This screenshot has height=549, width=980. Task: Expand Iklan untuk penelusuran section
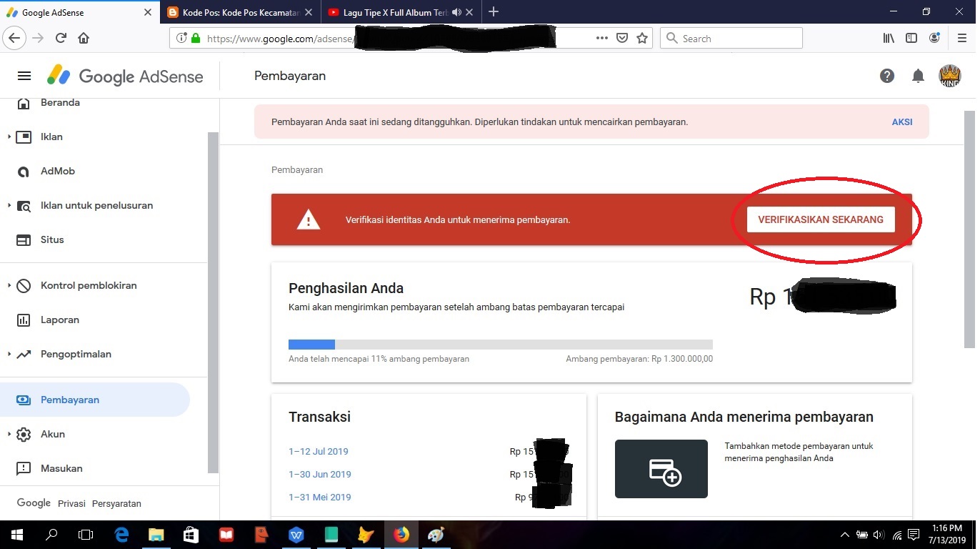point(9,205)
